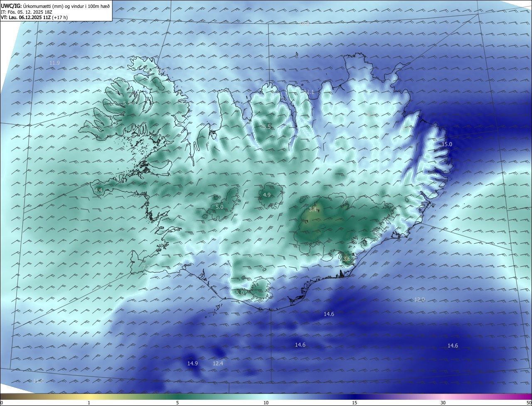The height and width of the screenshot is (406, 532).
Task: Click the color scale tick label "10"
Action: pyautogui.click(x=266, y=403)
